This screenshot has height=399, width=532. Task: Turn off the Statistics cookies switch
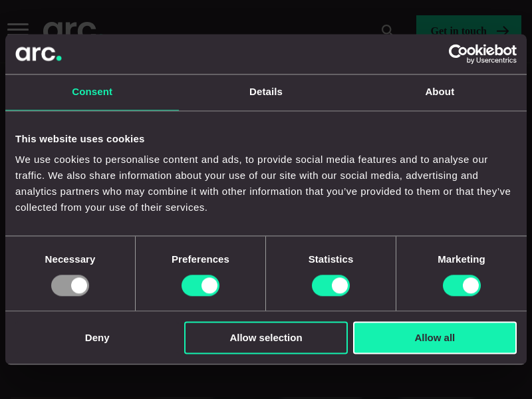coord(331,285)
